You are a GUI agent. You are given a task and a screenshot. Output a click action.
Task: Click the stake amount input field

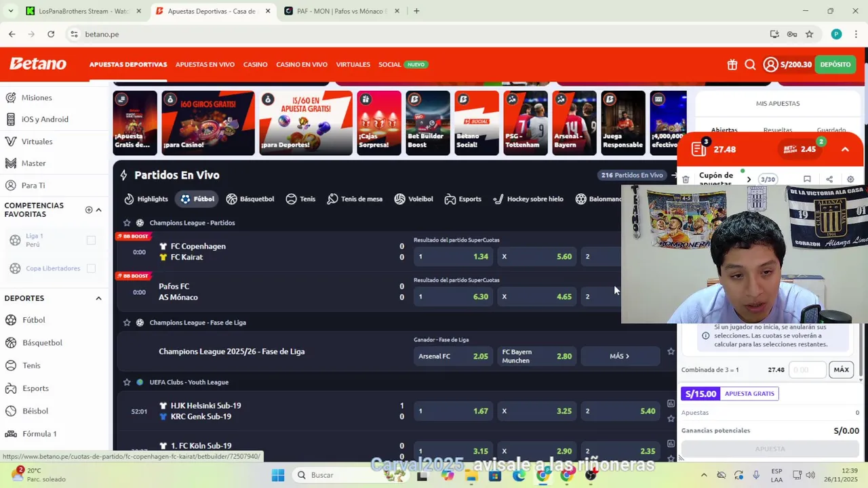(x=808, y=370)
